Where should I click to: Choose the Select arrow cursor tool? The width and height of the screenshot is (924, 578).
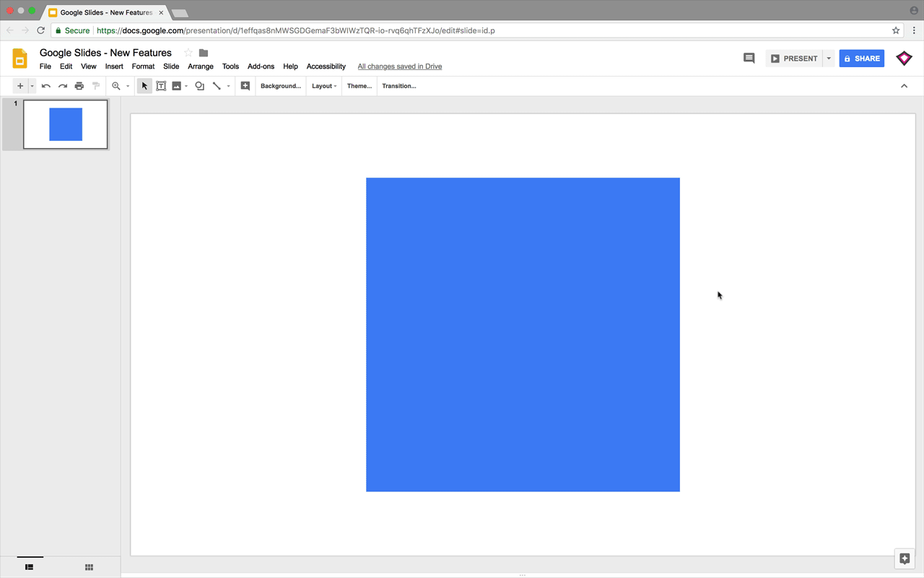click(x=144, y=86)
